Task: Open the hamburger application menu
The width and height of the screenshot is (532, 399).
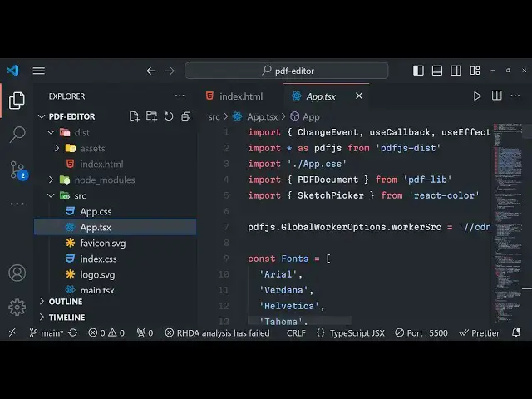Action: click(39, 71)
